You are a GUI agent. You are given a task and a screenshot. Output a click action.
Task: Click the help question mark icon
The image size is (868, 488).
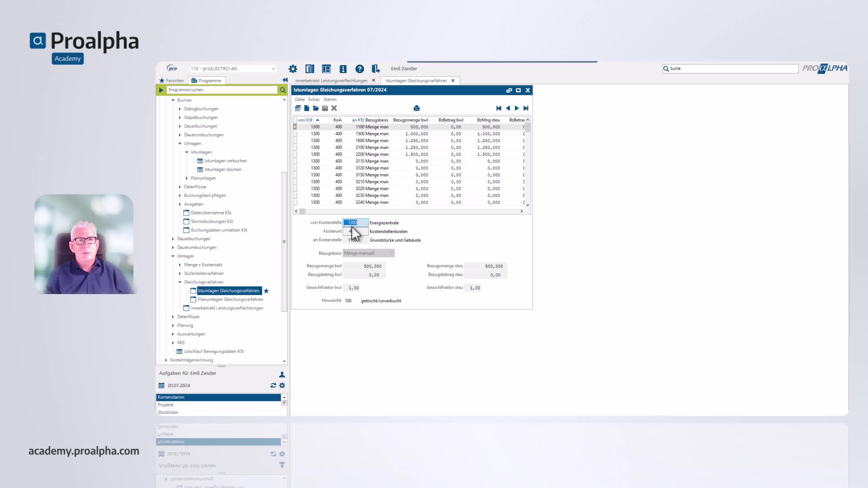tap(360, 69)
